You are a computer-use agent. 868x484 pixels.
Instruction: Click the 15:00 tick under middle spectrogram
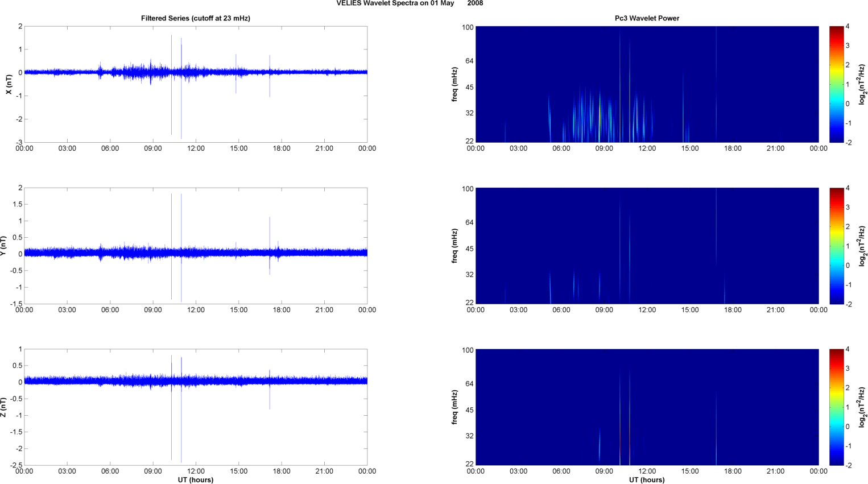(690, 310)
